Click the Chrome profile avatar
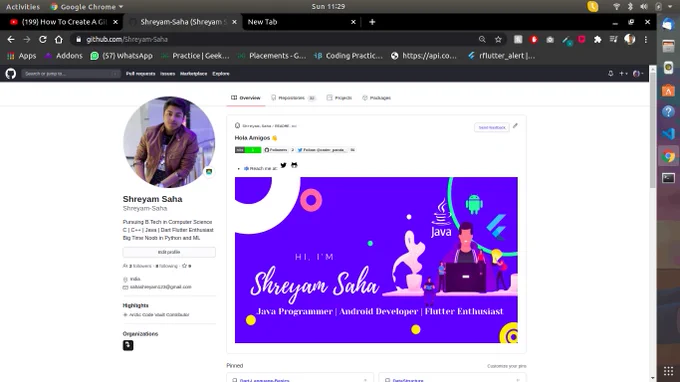This screenshot has width=680, height=382. pyautogui.click(x=630, y=39)
